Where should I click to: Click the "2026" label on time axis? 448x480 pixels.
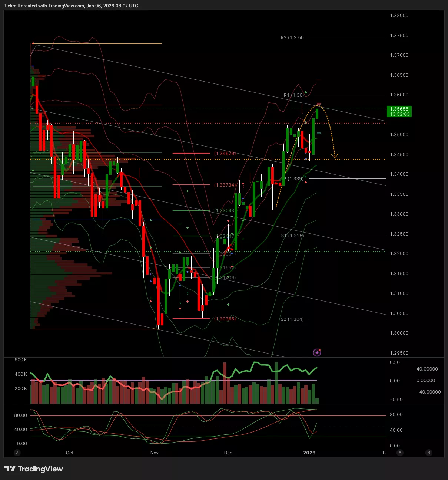(x=309, y=453)
